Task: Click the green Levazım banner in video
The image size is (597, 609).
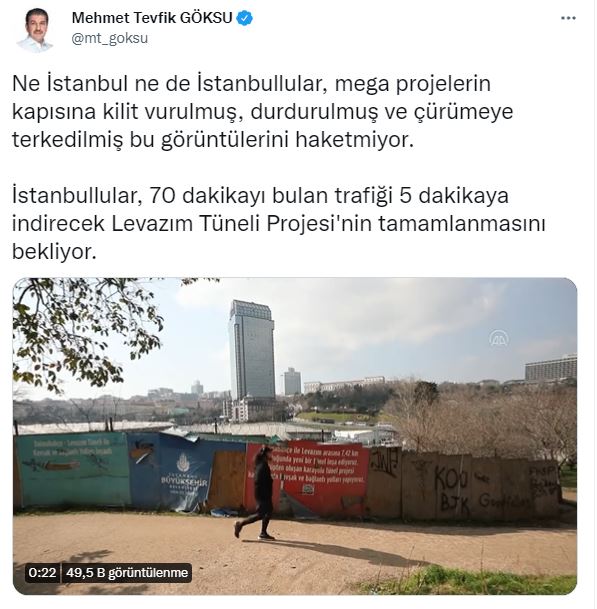Action: coord(73,469)
